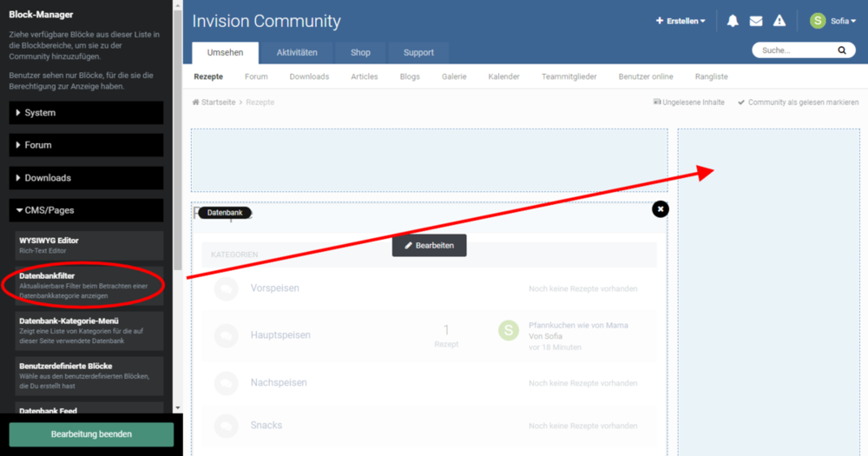Viewport: 868px width, 456px height.
Task: Remove the Datenbank block with X icon
Action: tap(661, 208)
